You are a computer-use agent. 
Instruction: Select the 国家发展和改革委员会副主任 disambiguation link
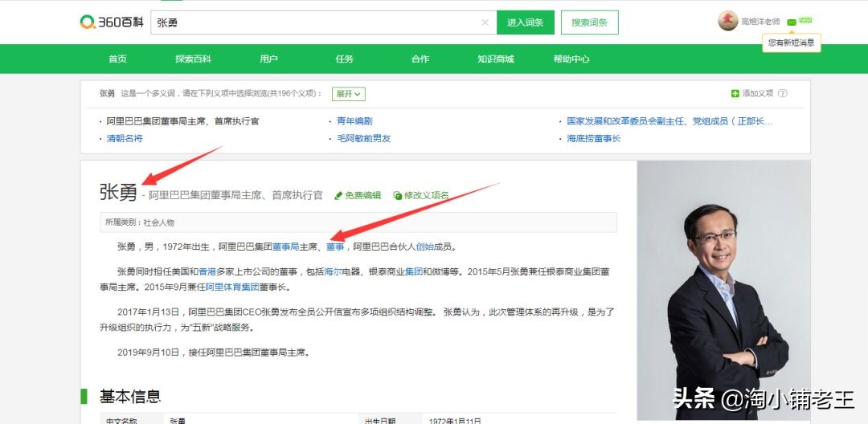pos(669,121)
